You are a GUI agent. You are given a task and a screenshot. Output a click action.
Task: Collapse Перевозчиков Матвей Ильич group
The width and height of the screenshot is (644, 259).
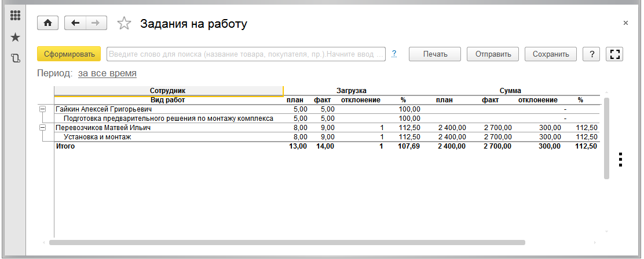click(x=42, y=128)
